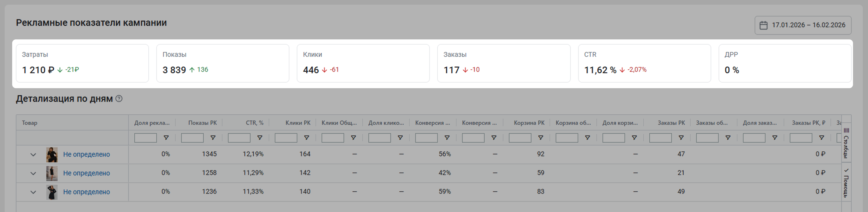This screenshot has height=212, width=868.
Task: Click filter icon under Корзина РК column
Action: click(541, 138)
